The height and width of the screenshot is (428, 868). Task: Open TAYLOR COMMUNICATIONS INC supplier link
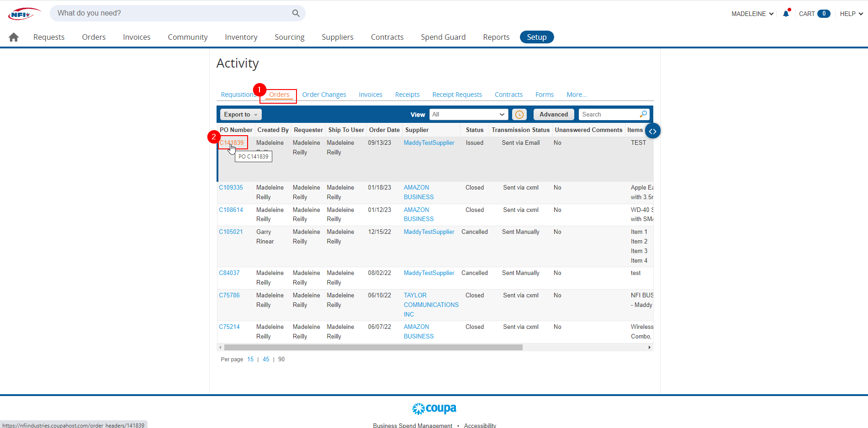point(431,305)
